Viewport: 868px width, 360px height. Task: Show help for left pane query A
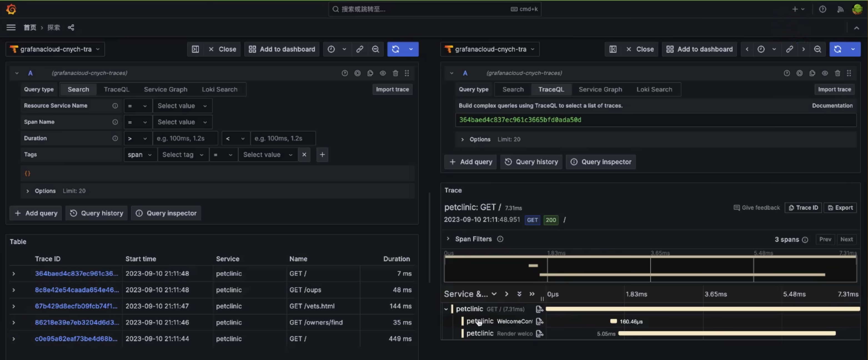(x=344, y=73)
